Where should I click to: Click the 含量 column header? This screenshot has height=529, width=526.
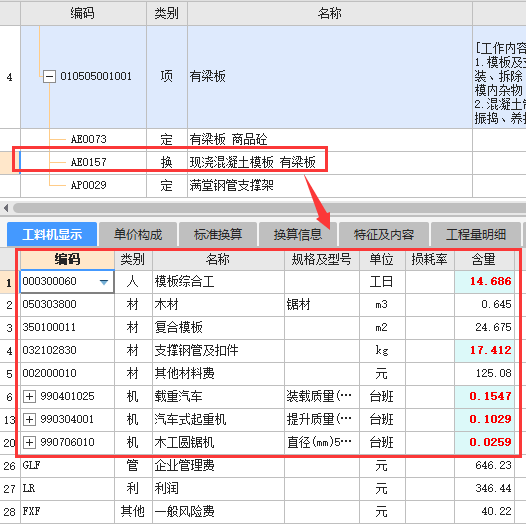(484, 259)
